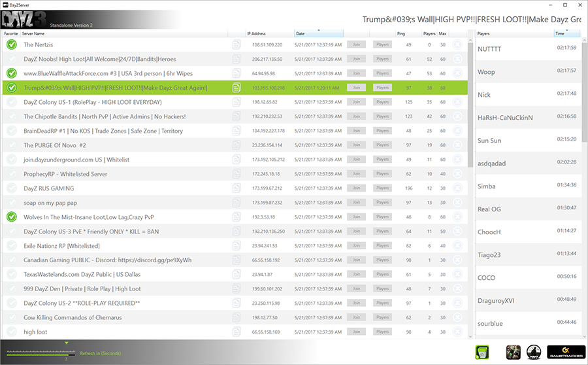The width and height of the screenshot is (588, 365).
Task: Open details icon on highlighted Trump's Wall row
Action: [x=237, y=88]
